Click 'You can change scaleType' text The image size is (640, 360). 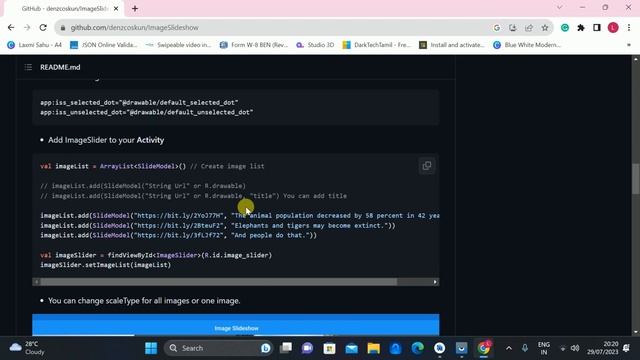coord(144,301)
